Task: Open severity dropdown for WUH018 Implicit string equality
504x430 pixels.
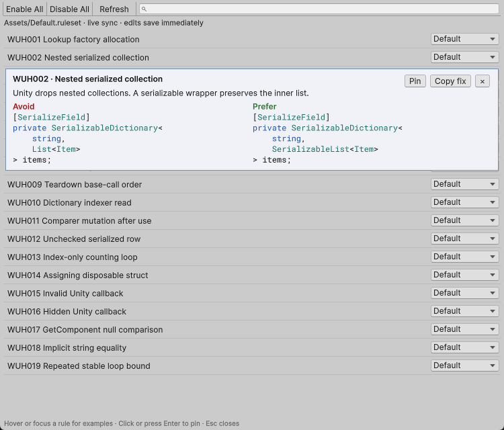Action: coord(464,348)
